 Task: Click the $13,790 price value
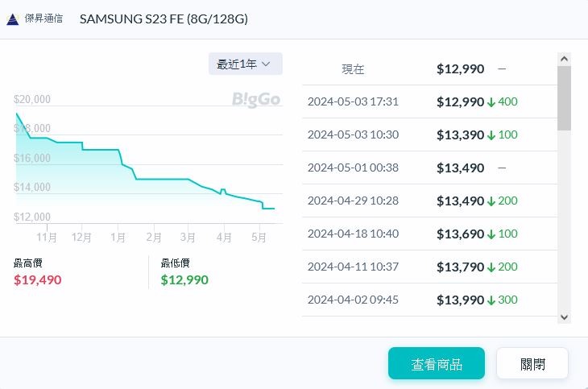(460, 267)
